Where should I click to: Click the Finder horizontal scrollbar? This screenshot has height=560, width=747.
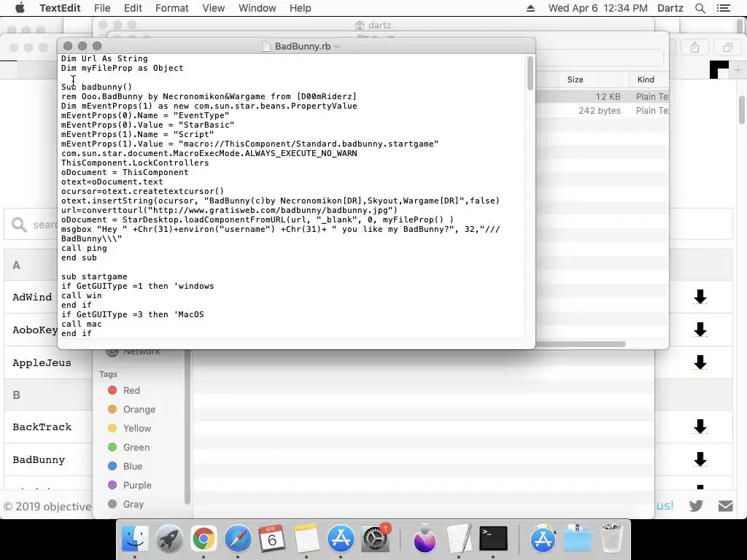coord(580,344)
